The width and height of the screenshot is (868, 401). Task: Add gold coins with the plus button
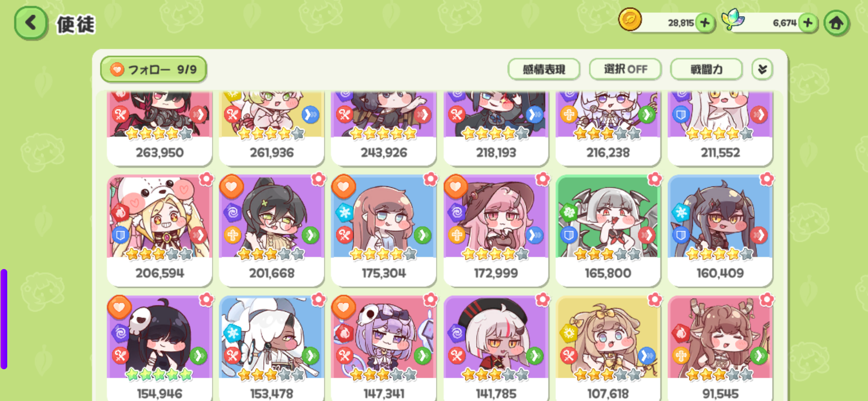(x=705, y=23)
